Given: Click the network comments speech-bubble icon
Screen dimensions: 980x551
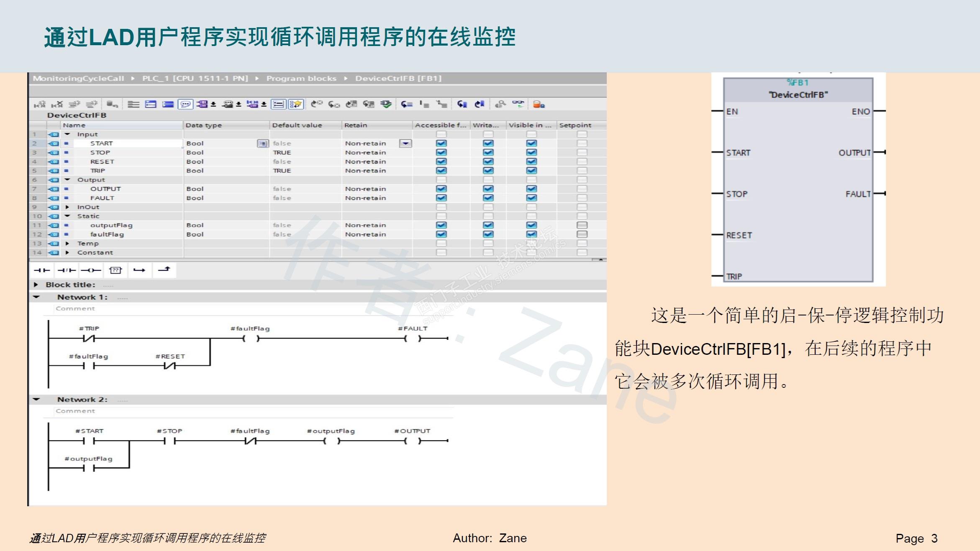Looking at the screenshot, I should tap(185, 104).
